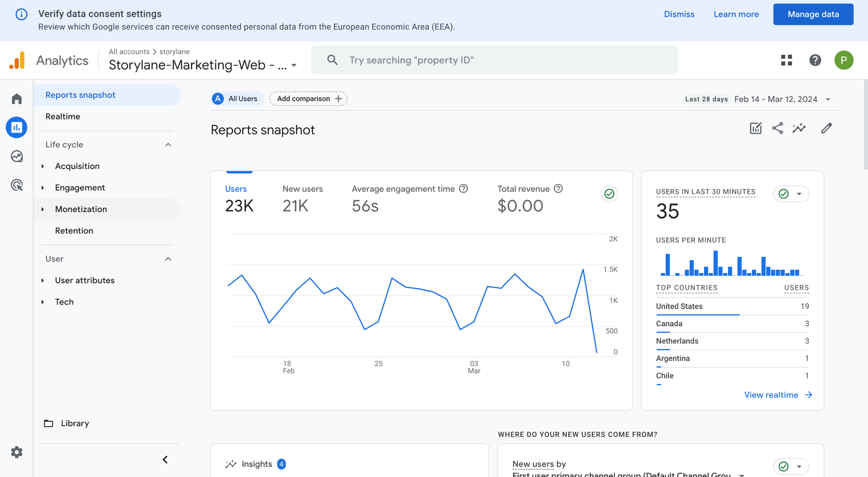Expand the Acquisition tree item
868x477 pixels.
coord(43,166)
